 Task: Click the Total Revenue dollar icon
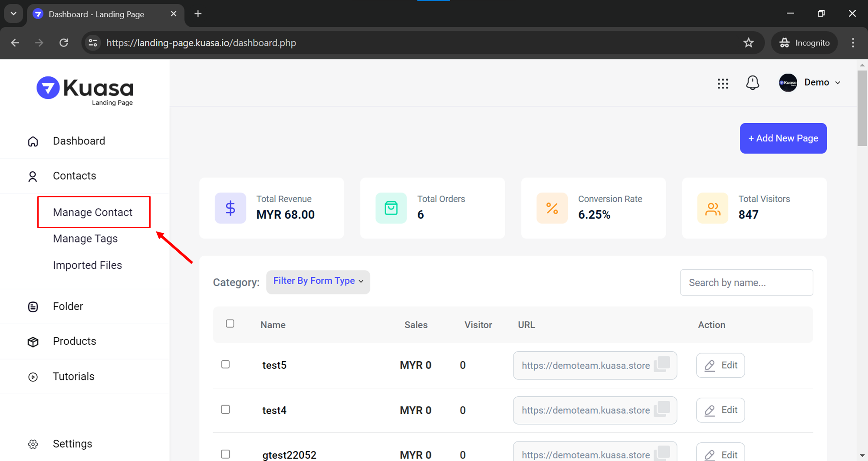pyautogui.click(x=230, y=208)
